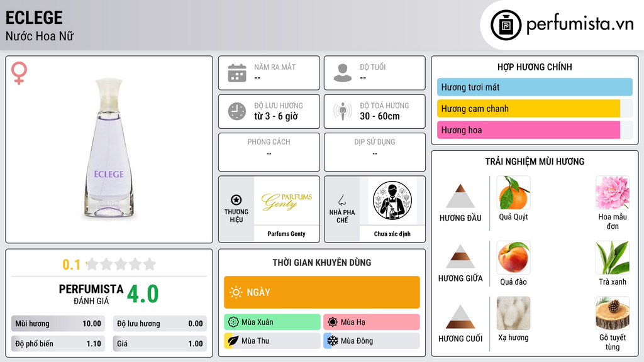Select the Mùa Thu season chip
The image size is (644, 362).
click(272, 341)
